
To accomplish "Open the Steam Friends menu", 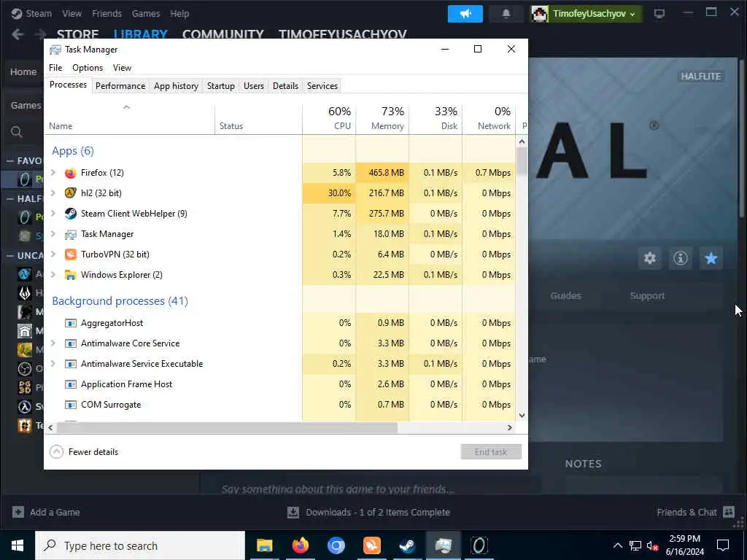I will click(107, 14).
